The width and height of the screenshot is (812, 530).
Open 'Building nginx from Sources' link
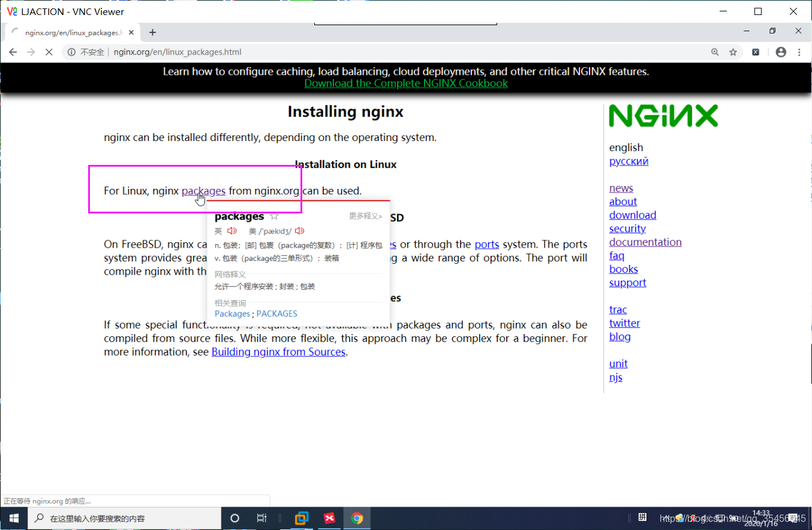278,352
